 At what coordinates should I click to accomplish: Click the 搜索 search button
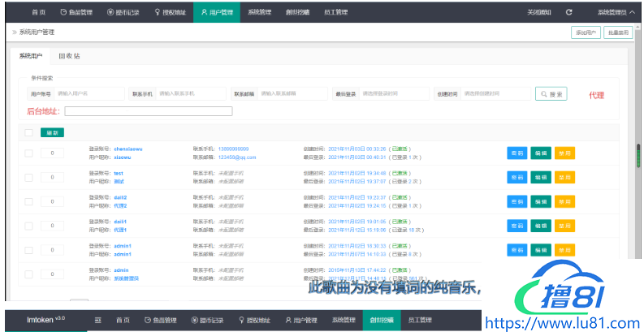[551, 94]
